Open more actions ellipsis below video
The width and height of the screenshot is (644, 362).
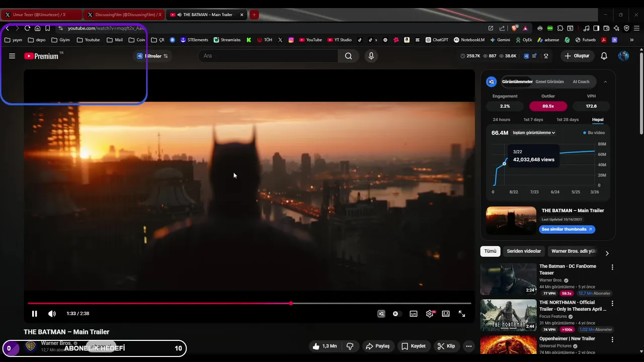coord(469,346)
